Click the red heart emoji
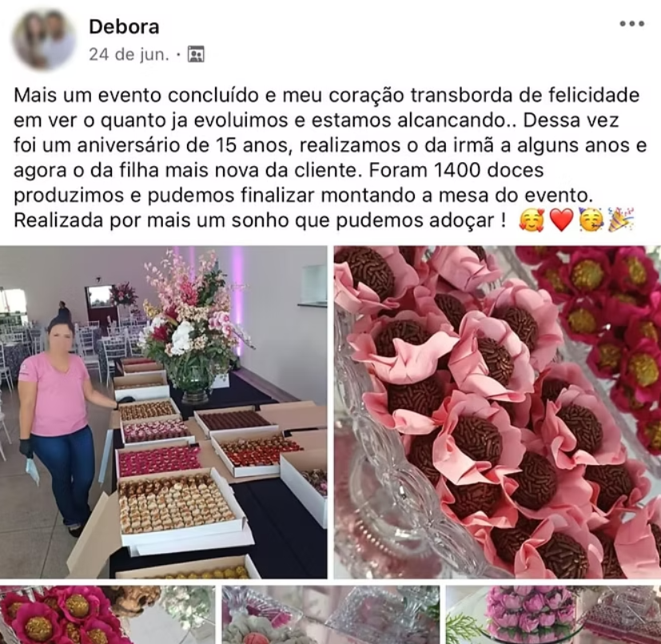The width and height of the screenshot is (661, 644). click(562, 220)
